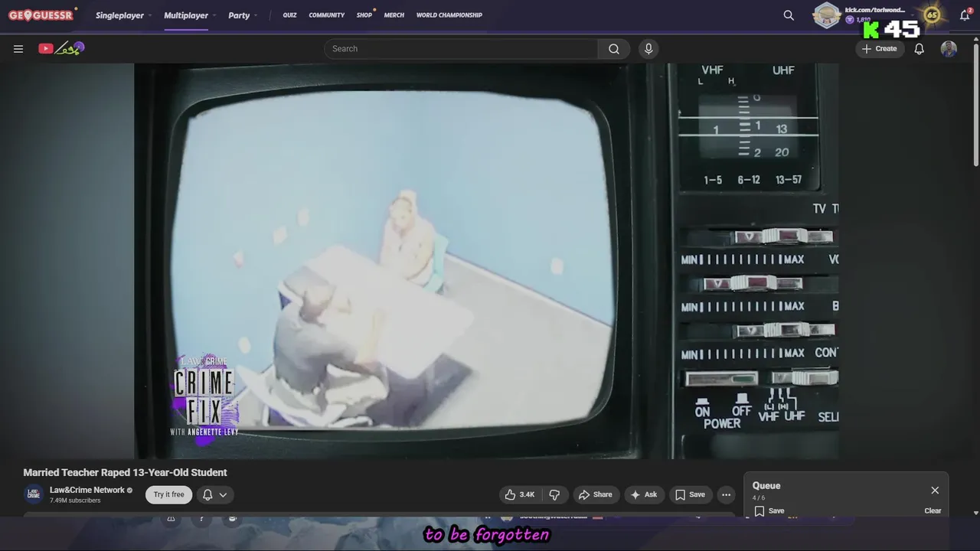Click the YouTube search magnifier button
Screen dimensions: 980x551
tap(614, 48)
